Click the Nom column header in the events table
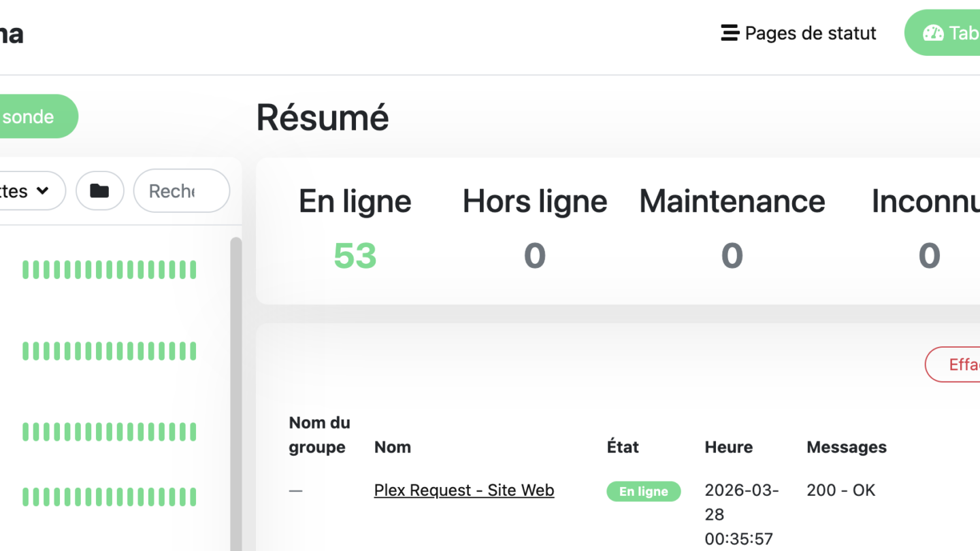The width and height of the screenshot is (980, 551). (393, 447)
